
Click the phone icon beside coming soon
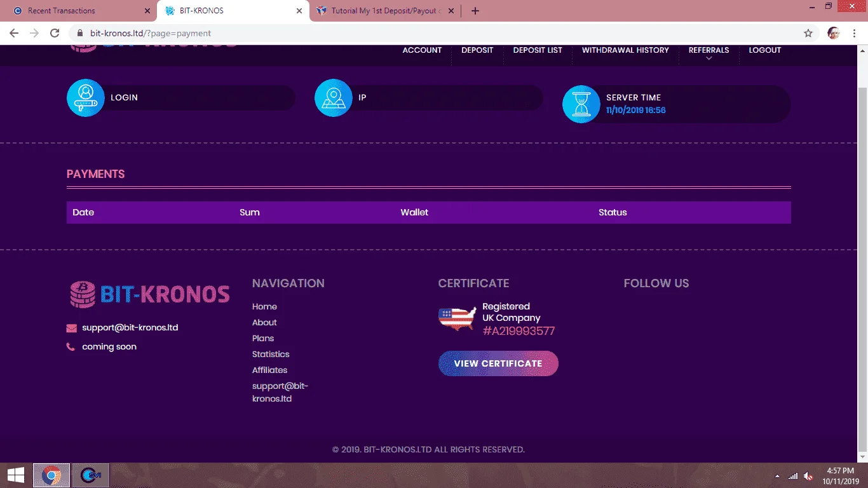[71, 347]
